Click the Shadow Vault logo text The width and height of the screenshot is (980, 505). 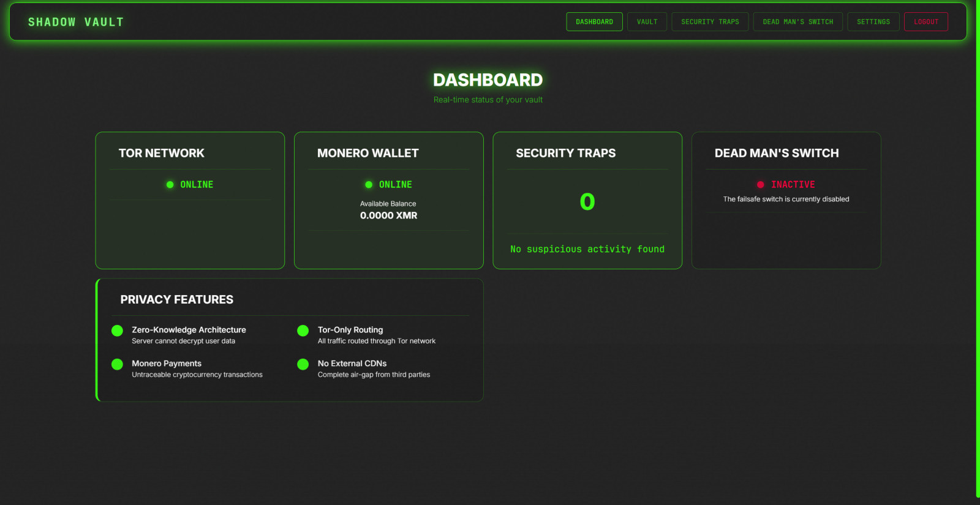click(x=76, y=22)
